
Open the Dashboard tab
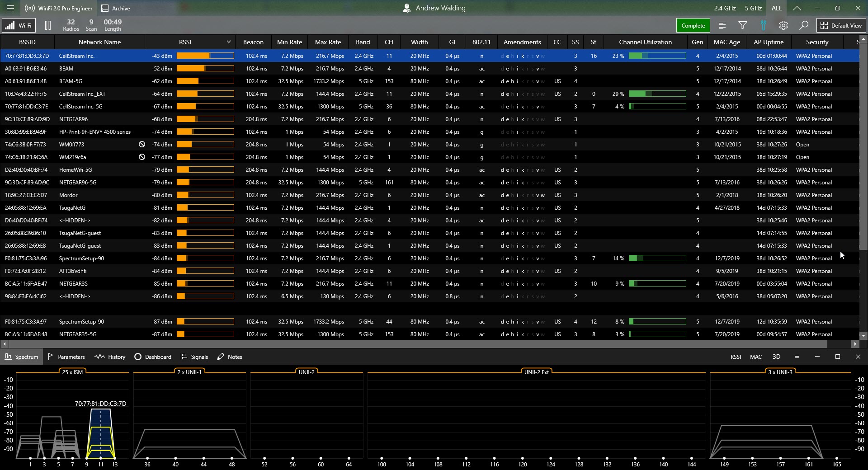click(153, 357)
